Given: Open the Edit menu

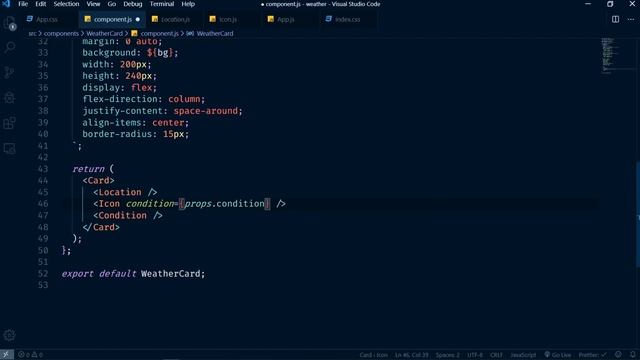Looking at the screenshot, I should 40,4.
